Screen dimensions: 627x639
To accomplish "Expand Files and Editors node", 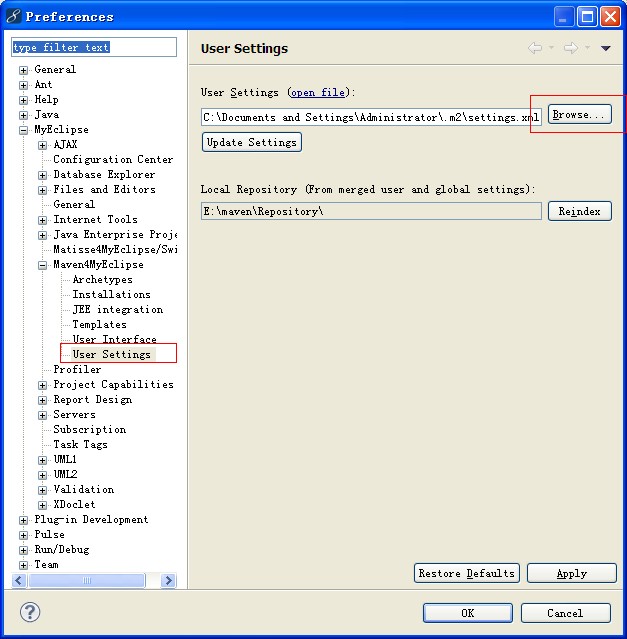I will pyautogui.click(x=42, y=190).
